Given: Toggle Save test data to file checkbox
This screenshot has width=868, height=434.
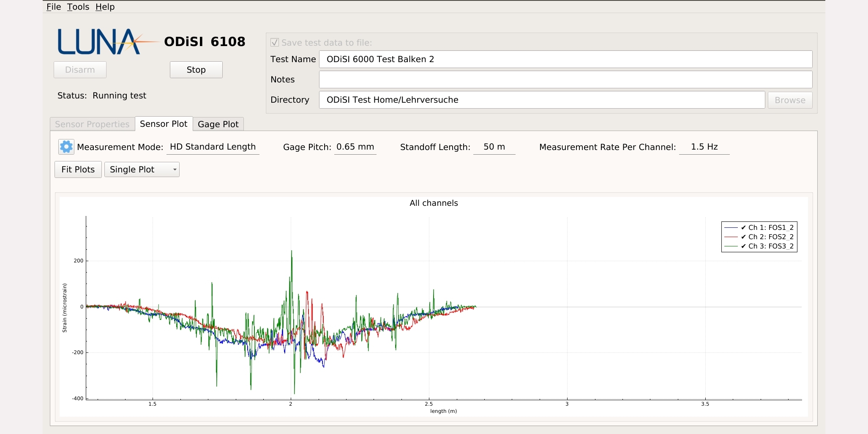Looking at the screenshot, I should 275,42.
